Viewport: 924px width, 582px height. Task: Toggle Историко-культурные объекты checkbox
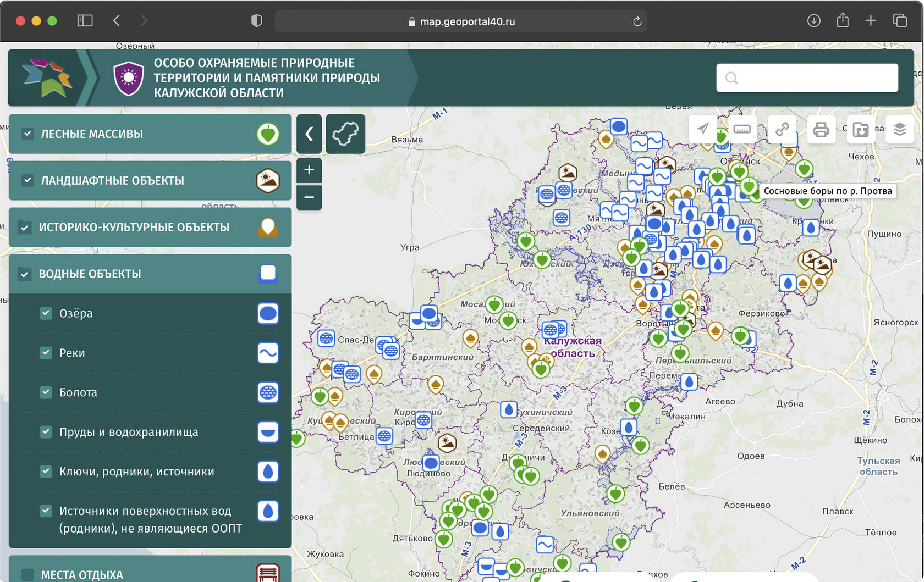(x=25, y=228)
